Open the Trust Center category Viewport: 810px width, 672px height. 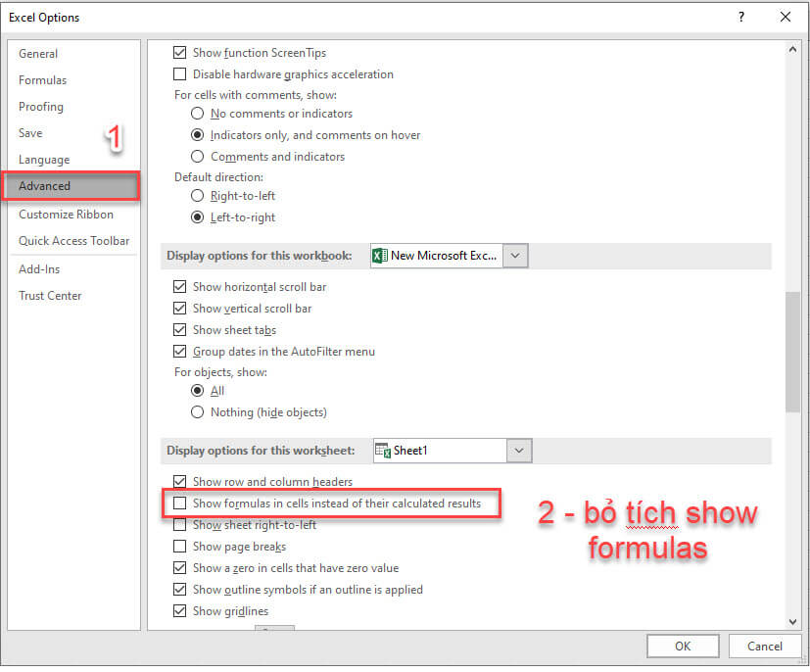coord(50,296)
